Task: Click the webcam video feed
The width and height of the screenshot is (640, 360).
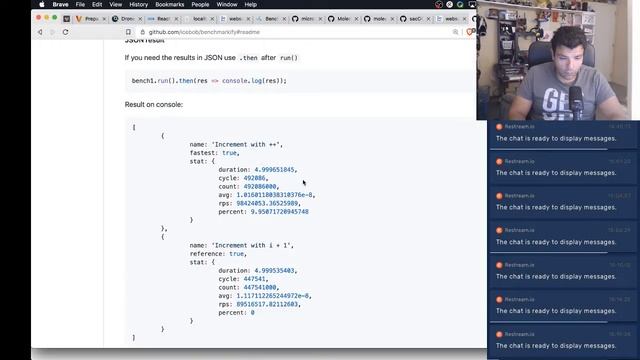Action: pos(558,60)
